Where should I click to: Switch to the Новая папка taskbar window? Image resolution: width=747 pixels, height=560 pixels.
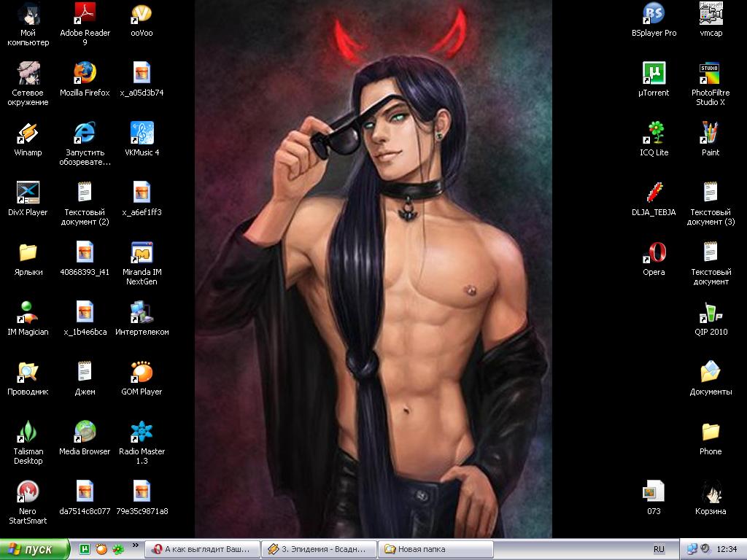[436, 549]
